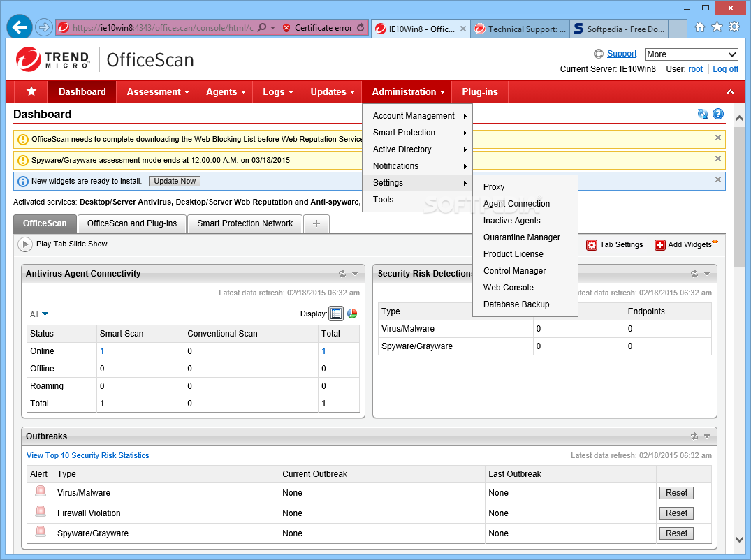Click the Firewall Violation alert siren icon
751x560 pixels.
coord(41,511)
